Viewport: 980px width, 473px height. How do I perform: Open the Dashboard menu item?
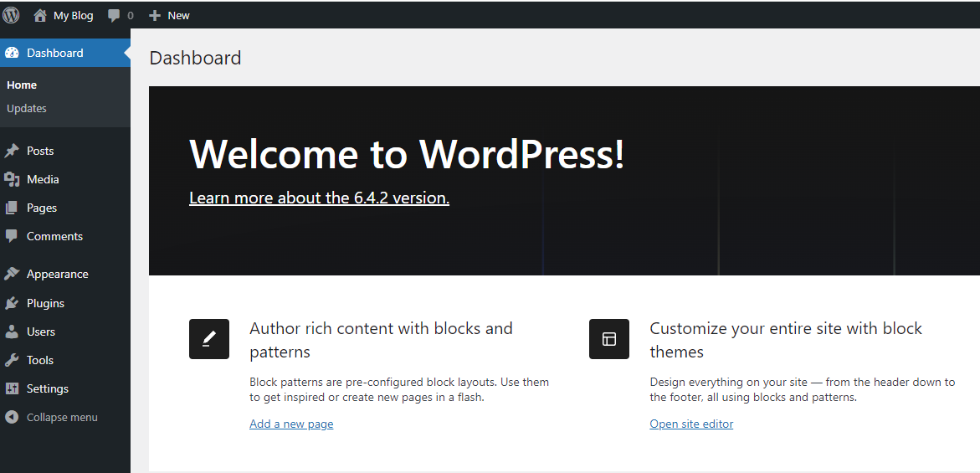coord(54,53)
